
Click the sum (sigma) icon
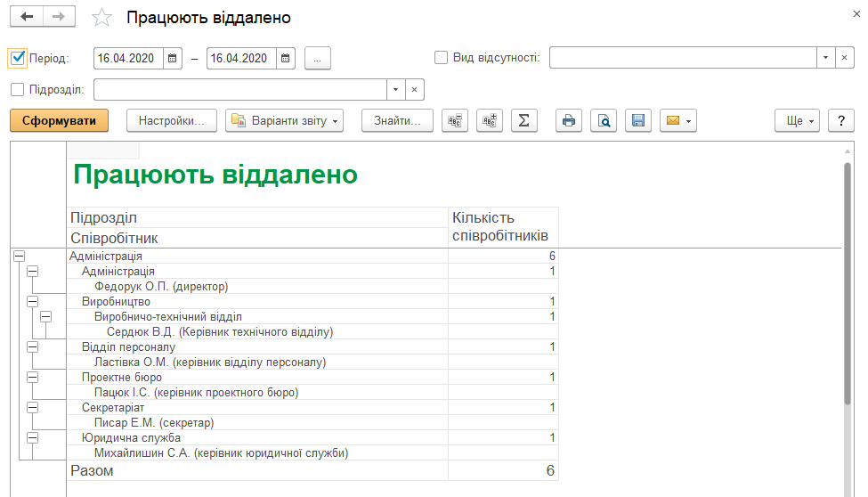point(524,121)
